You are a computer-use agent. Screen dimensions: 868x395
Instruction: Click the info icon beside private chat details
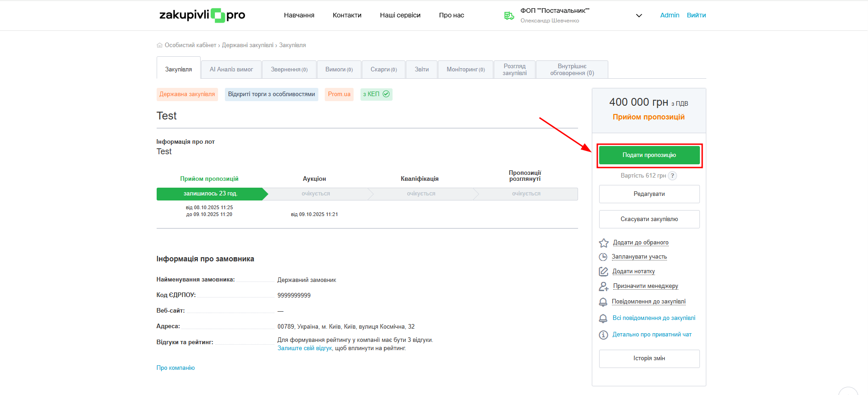click(603, 335)
